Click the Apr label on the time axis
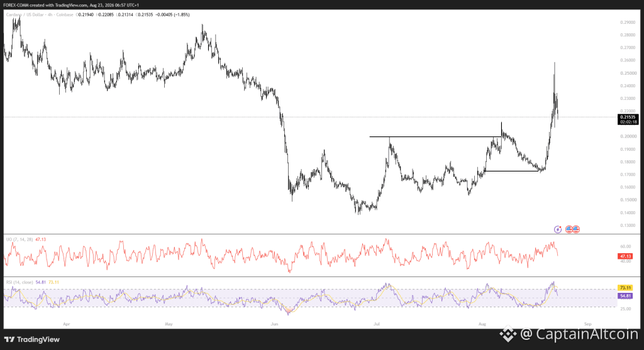This screenshot has width=644, height=350. [x=67, y=324]
